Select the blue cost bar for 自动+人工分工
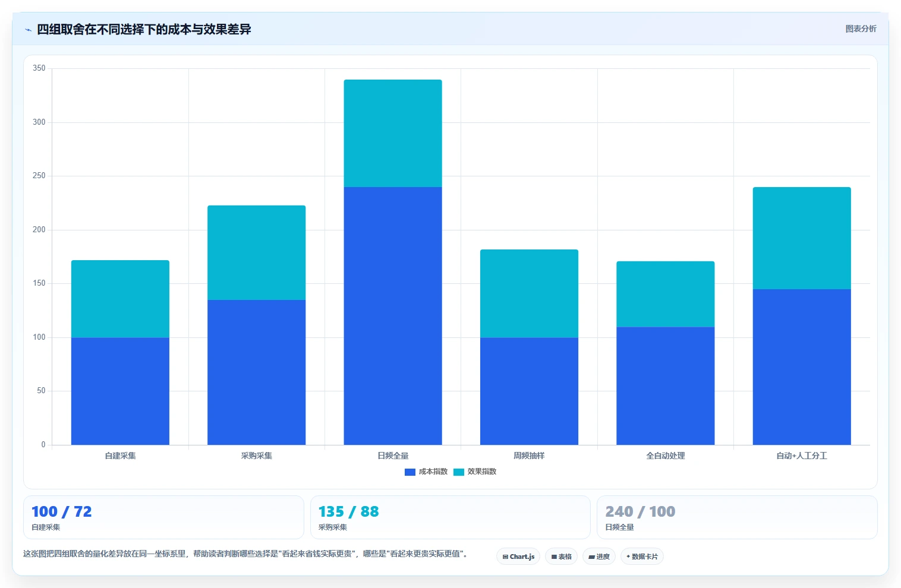The width and height of the screenshot is (901, 588). [802, 367]
